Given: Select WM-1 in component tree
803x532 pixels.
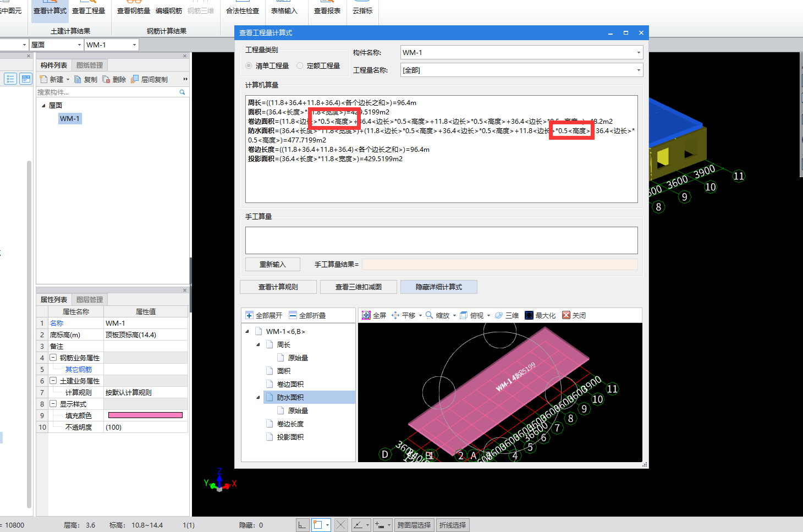Looking at the screenshot, I should (x=70, y=119).
